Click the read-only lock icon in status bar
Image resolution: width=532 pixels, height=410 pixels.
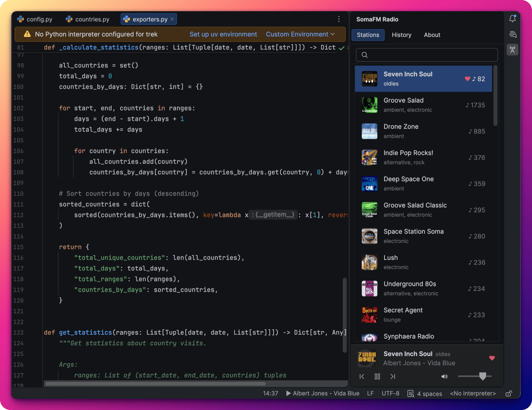point(509,393)
